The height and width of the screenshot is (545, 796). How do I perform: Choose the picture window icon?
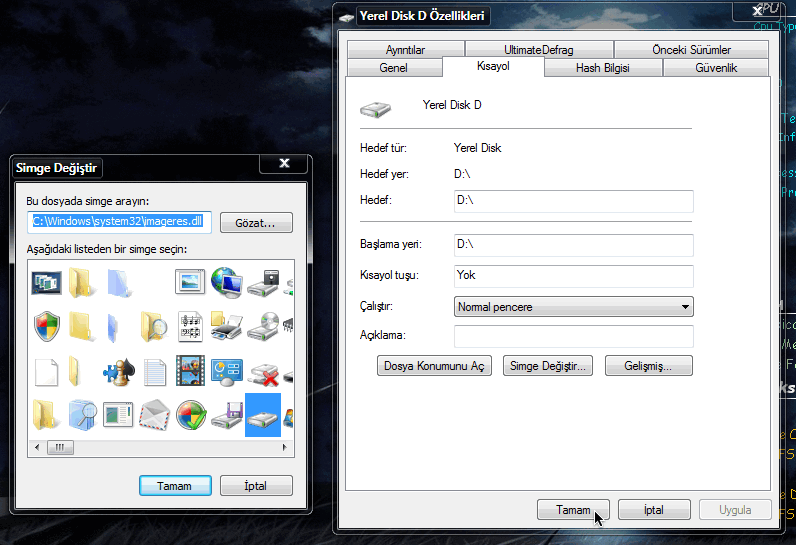tap(190, 282)
